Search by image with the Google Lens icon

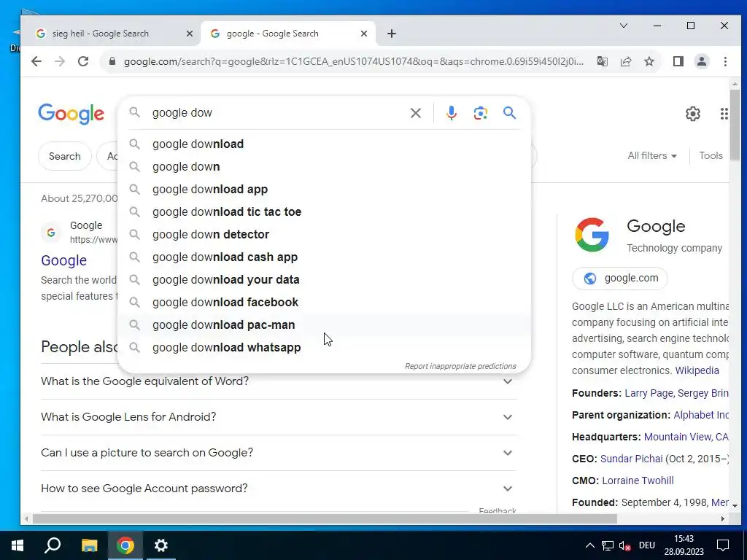click(x=480, y=113)
